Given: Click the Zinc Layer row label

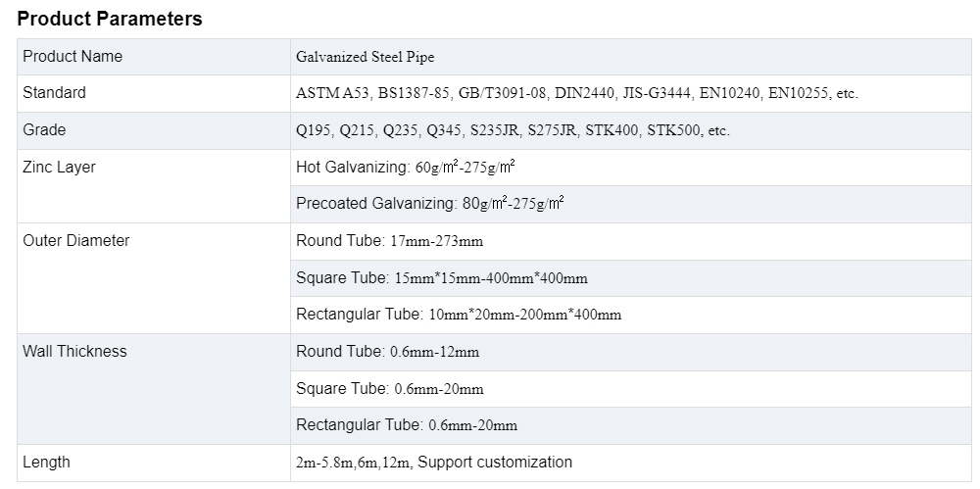Looking at the screenshot, I should click(59, 168).
